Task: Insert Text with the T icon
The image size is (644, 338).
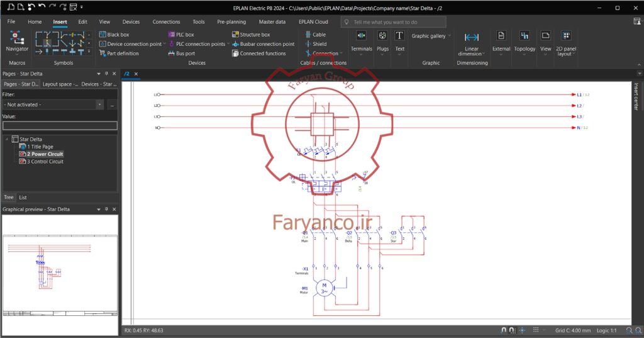Action: pos(399,42)
